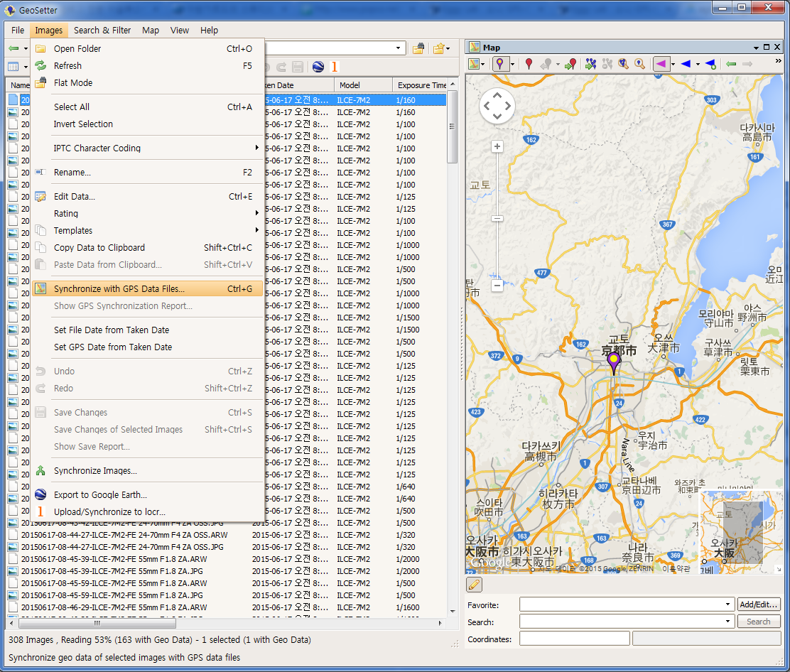Open the Search & Filter menu
The height and width of the screenshot is (672, 790).
(102, 31)
